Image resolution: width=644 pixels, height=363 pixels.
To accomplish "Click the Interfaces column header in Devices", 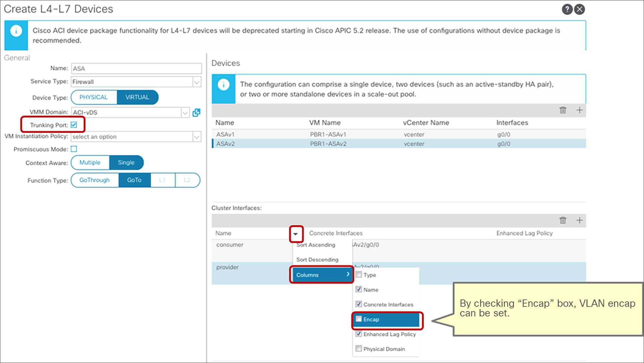I will point(512,123).
